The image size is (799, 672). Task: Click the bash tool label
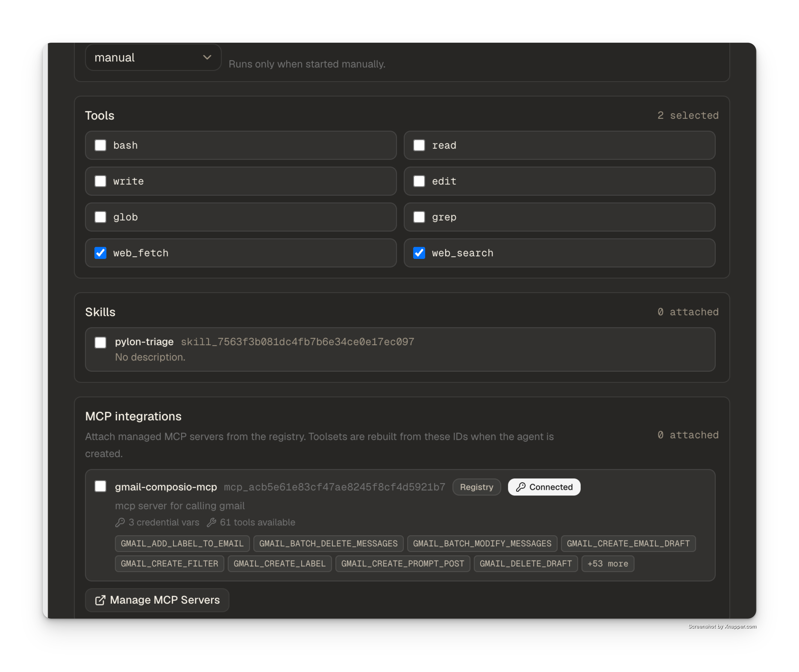125,145
